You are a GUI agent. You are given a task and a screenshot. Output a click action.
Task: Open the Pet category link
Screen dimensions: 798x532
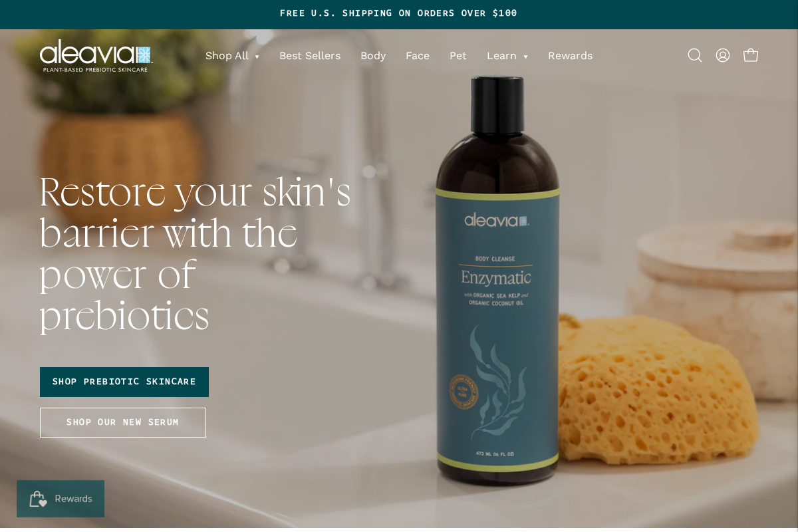click(x=458, y=56)
